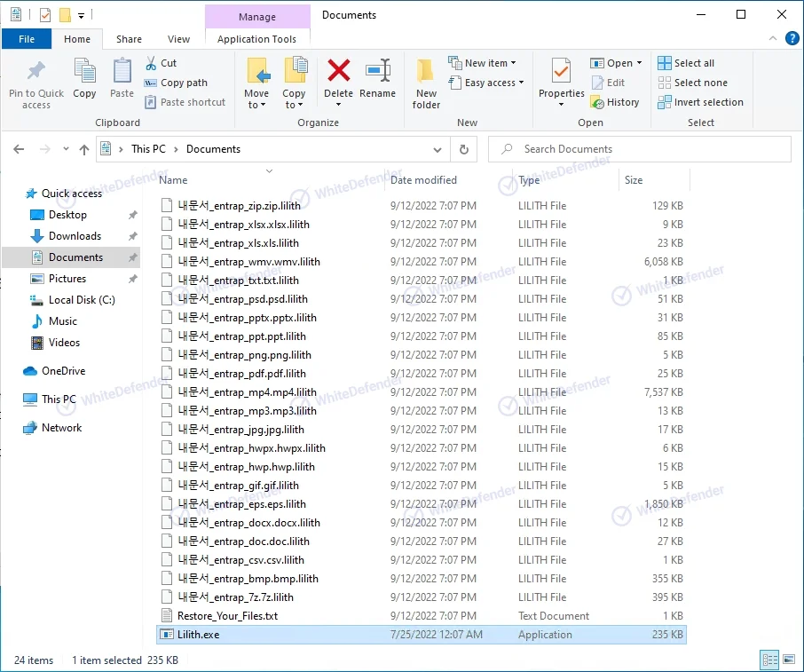
Task: Open Properties from the ribbon
Action: (x=561, y=76)
